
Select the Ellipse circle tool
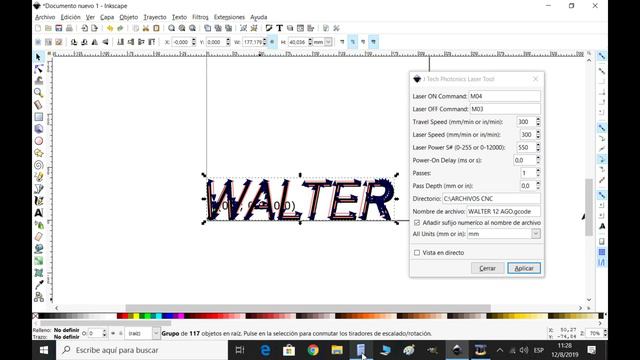click(38, 141)
